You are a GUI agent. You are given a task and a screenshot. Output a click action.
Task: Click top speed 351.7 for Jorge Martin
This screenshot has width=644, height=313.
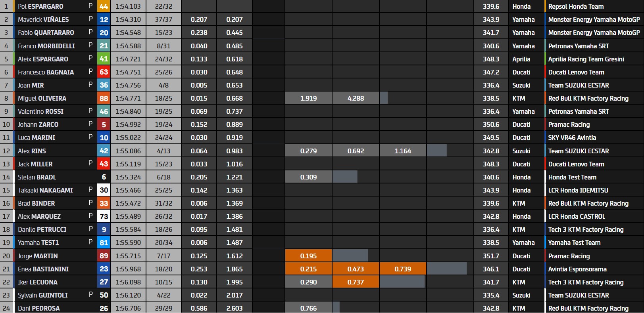click(x=491, y=256)
